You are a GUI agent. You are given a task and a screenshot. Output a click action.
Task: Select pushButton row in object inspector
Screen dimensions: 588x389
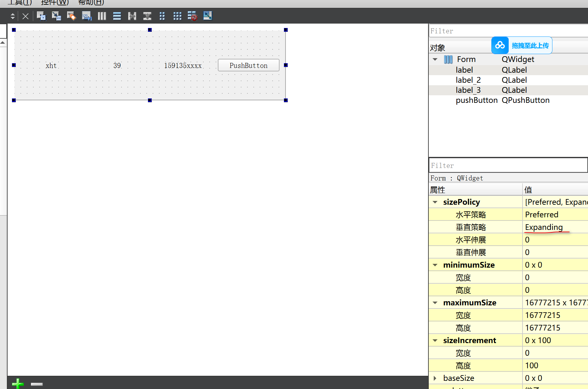tap(508, 100)
